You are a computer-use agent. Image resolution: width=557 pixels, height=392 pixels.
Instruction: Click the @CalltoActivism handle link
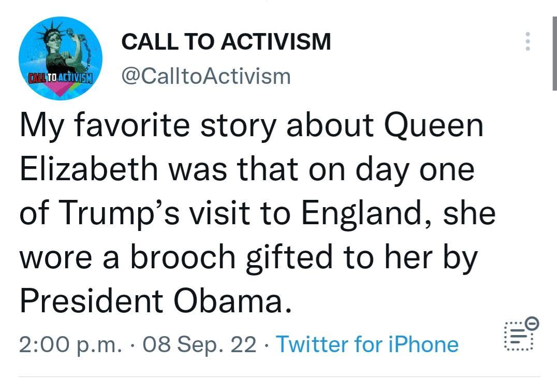[x=206, y=76]
